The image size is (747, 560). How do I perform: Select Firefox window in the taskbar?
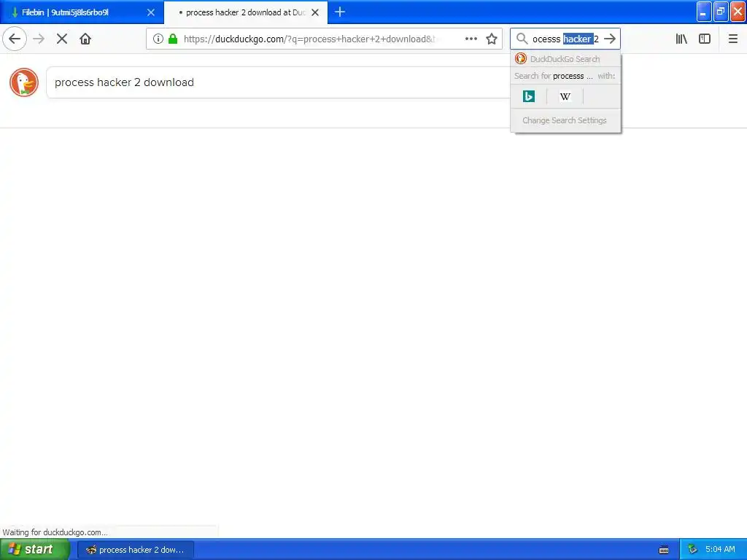(x=136, y=550)
